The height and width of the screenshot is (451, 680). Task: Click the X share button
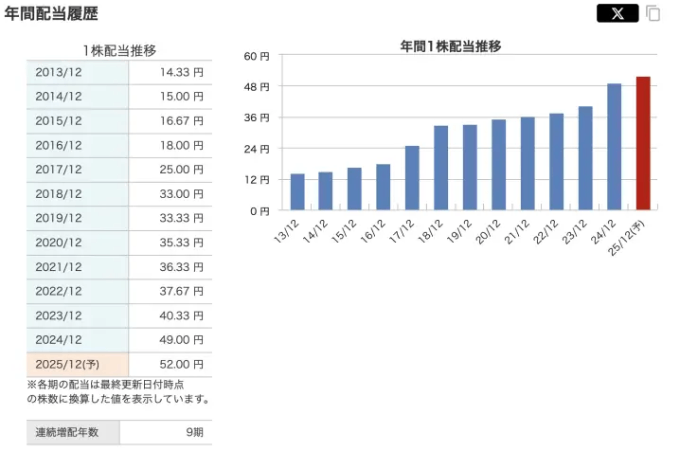(x=617, y=14)
